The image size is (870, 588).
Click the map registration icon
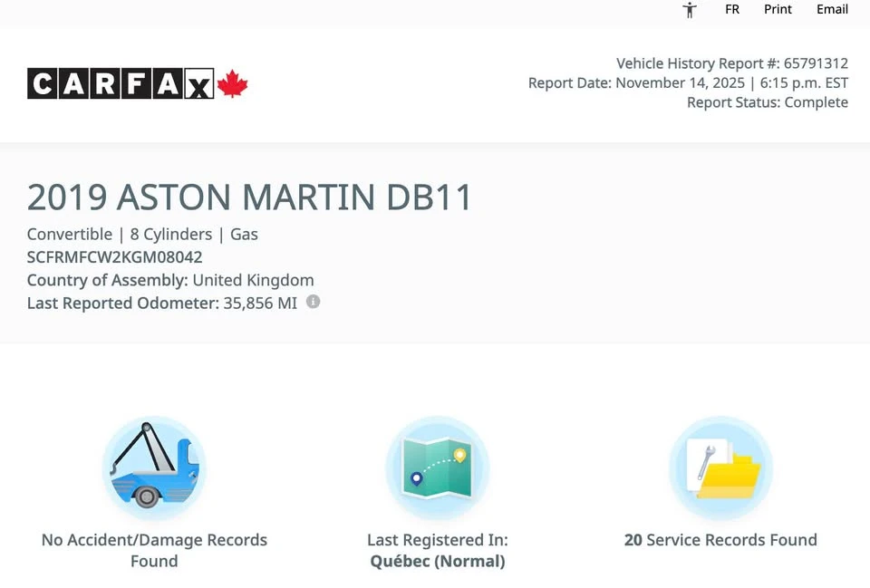point(437,468)
